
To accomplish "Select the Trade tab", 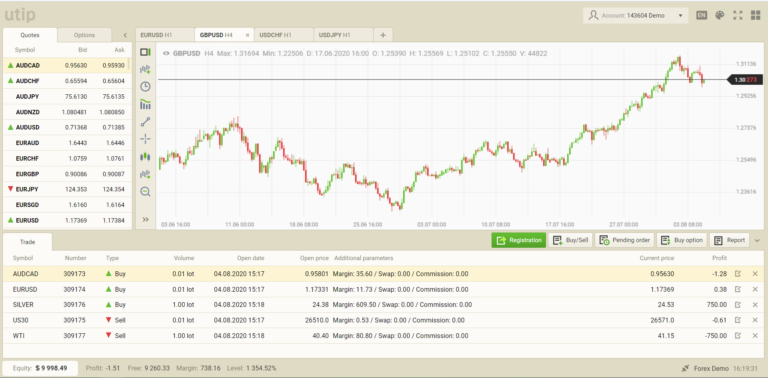I will [27, 241].
